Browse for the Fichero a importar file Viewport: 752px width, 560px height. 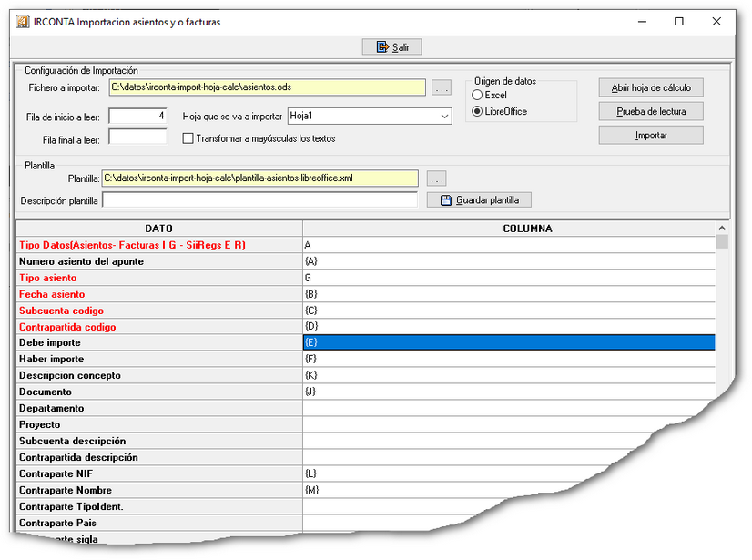point(442,87)
